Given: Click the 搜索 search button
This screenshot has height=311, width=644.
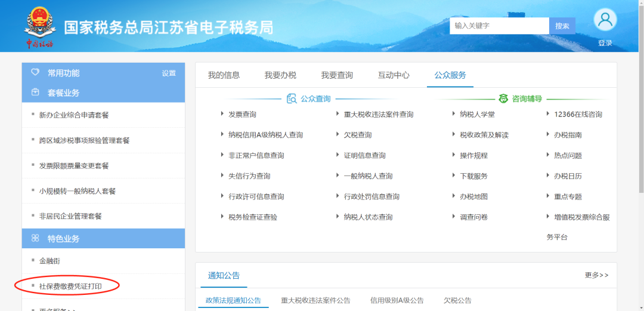Looking at the screenshot, I should click(562, 26).
